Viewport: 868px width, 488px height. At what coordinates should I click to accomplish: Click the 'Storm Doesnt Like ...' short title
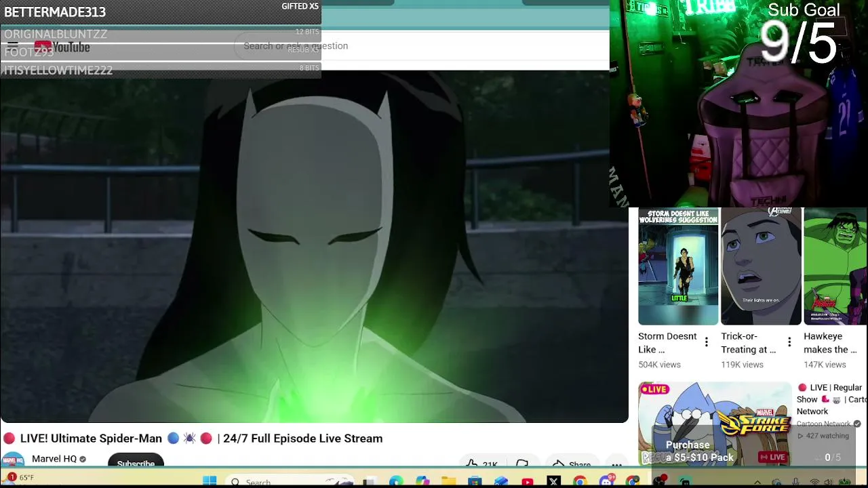pyautogui.click(x=667, y=343)
